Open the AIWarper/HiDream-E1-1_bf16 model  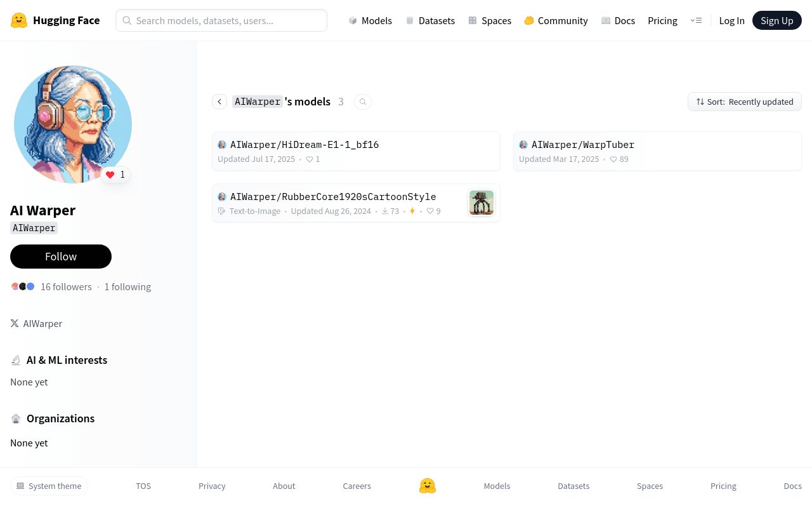pos(357,151)
